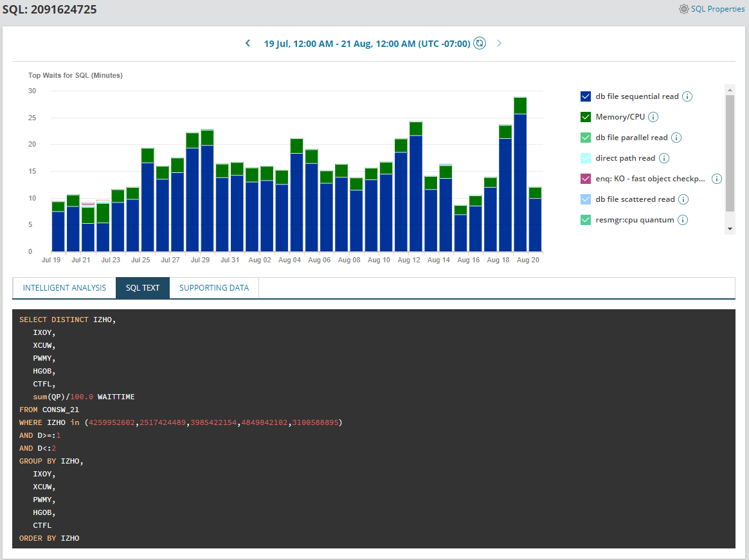Click the legend scrollbar down arrow
Viewport: 749px width, 560px height.
pos(730,229)
